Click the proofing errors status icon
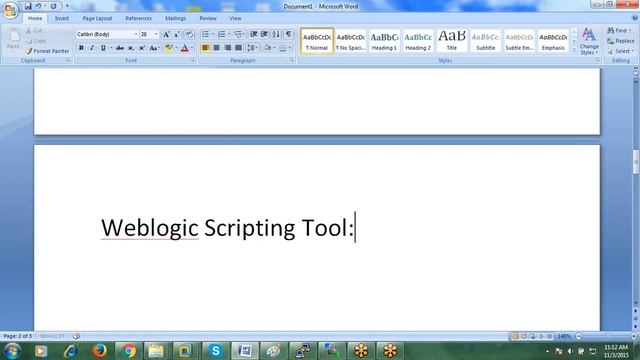The width and height of the screenshot is (640, 360). tap(76, 336)
